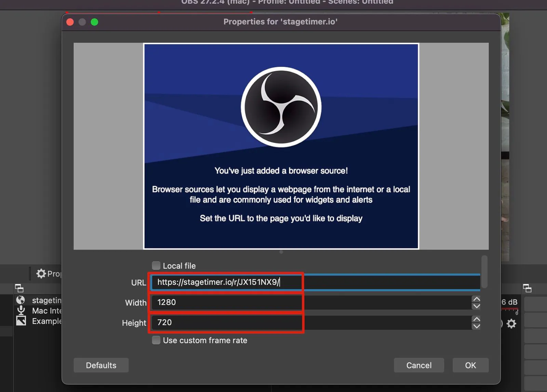Click the microphone icon for Mac audio input source
Viewport: 547px width, 392px height.
click(21, 310)
